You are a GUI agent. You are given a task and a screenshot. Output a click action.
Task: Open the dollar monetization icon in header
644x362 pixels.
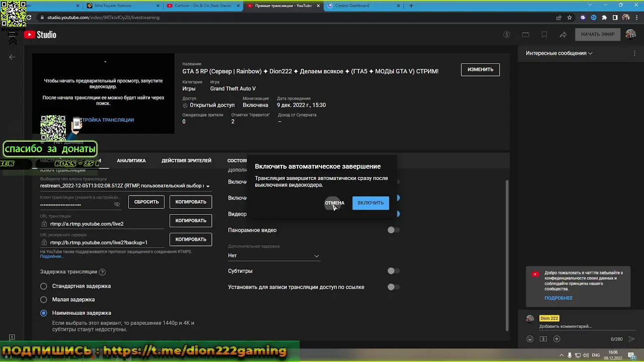coord(507,35)
